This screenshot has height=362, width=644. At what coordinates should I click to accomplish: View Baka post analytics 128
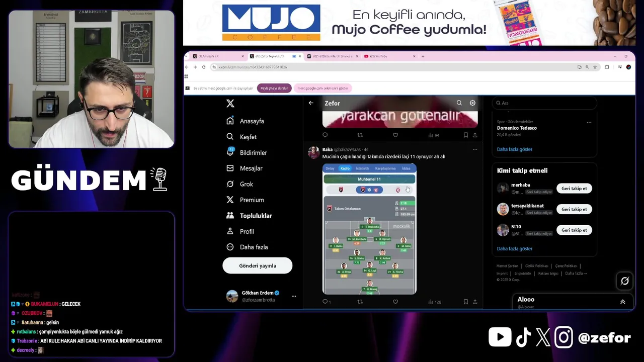point(435,302)
